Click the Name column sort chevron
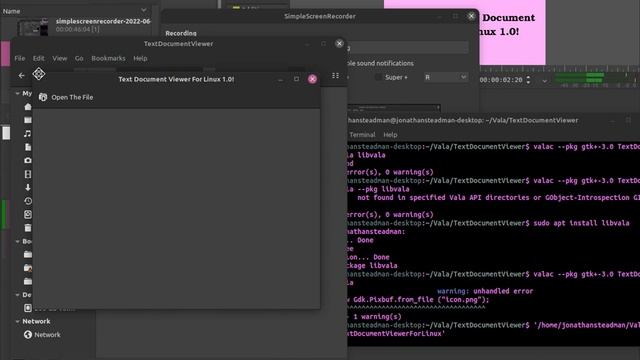The width and height of the screenshot is (640, 360). (144, 10)
